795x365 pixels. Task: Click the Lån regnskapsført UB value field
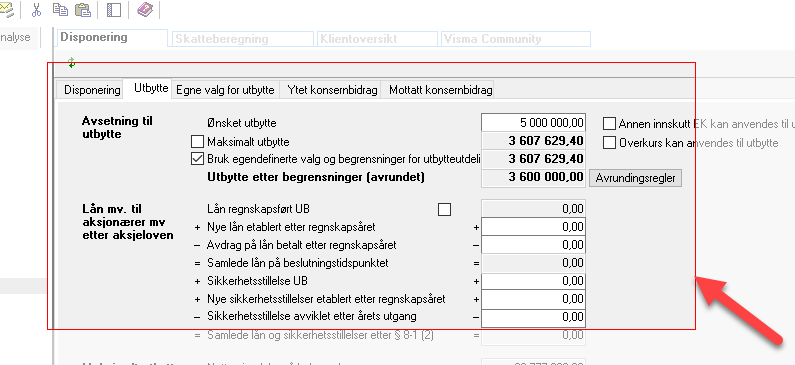pyautogui.click(x=533, y=209)
